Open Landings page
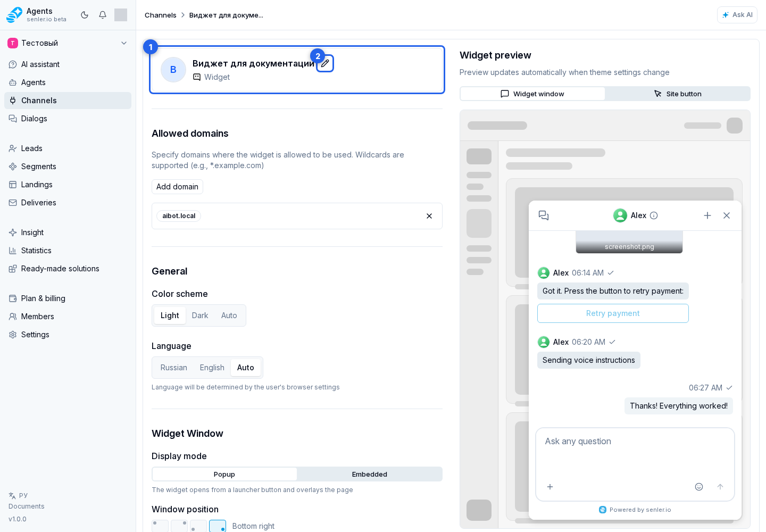This screenshot has width=766, height=532. (68, 185)
